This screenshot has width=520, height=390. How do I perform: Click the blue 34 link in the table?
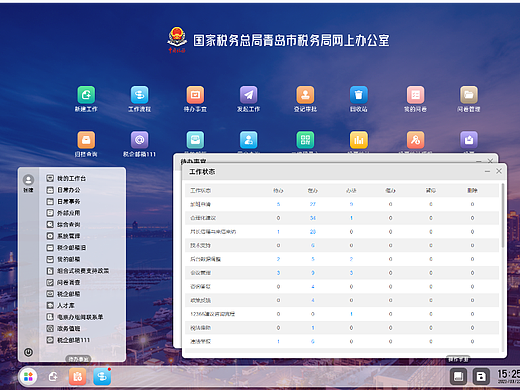pyautogui.click(x=313, y=218)
